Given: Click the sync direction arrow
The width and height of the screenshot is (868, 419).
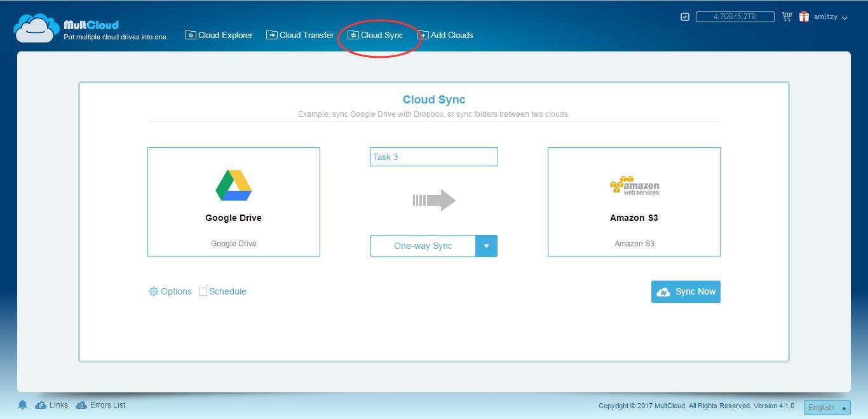Looking at the screenshot, I should 434,201.
